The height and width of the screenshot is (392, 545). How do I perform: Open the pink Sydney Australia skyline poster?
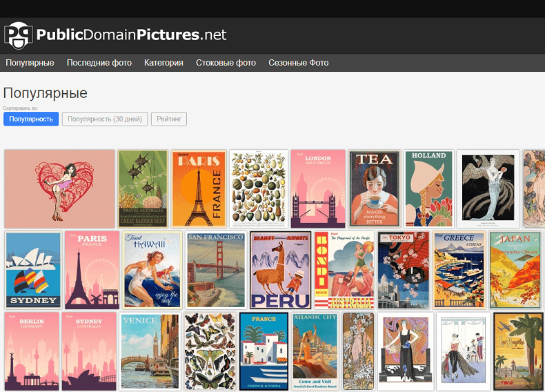click(x=89, y=351)
